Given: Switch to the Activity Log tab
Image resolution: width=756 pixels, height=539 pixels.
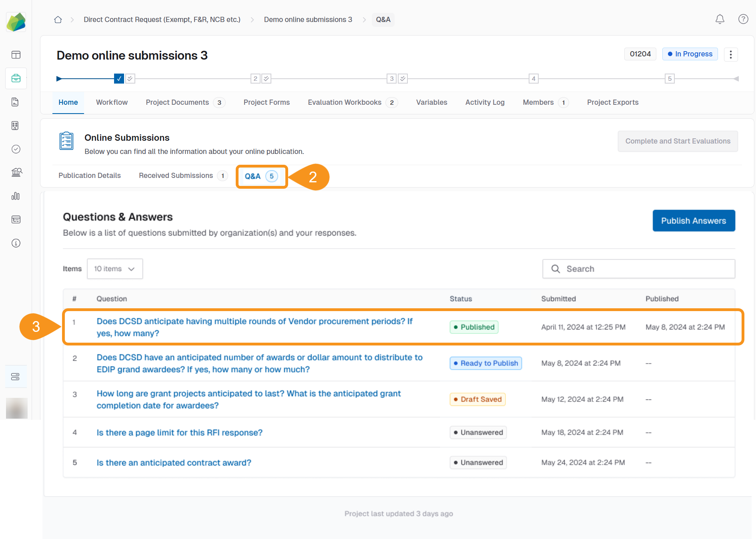Looking at the screenshot, I should tap(485, 102).
